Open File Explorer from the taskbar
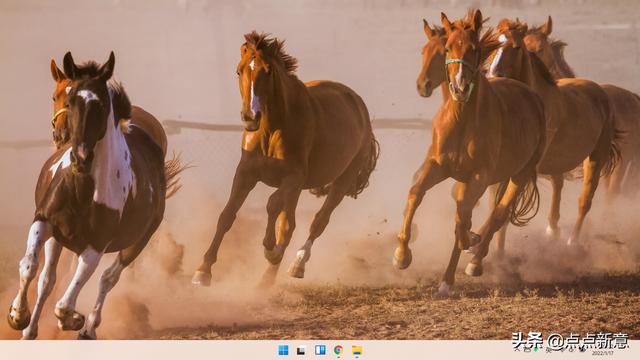640x360 pixels. (x=357, y=351)
